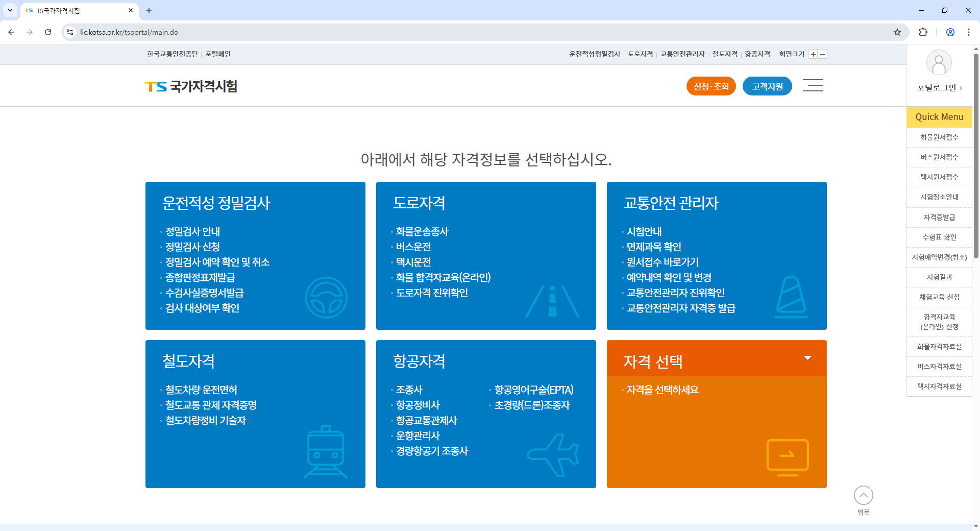
Task: Open 도로자격 top menu link
Action: [640, 54]
